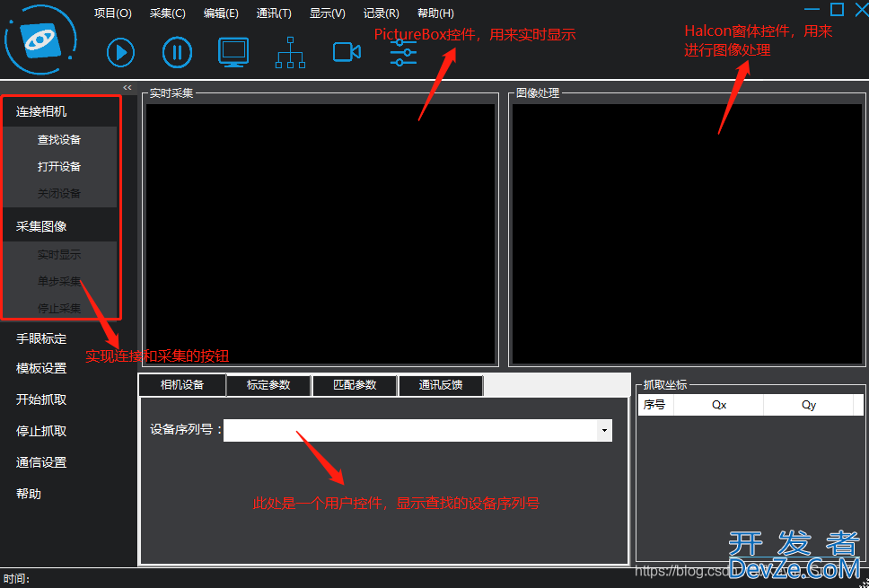
Task: Open the 显示(V) menu
Action: click(327, 13)
